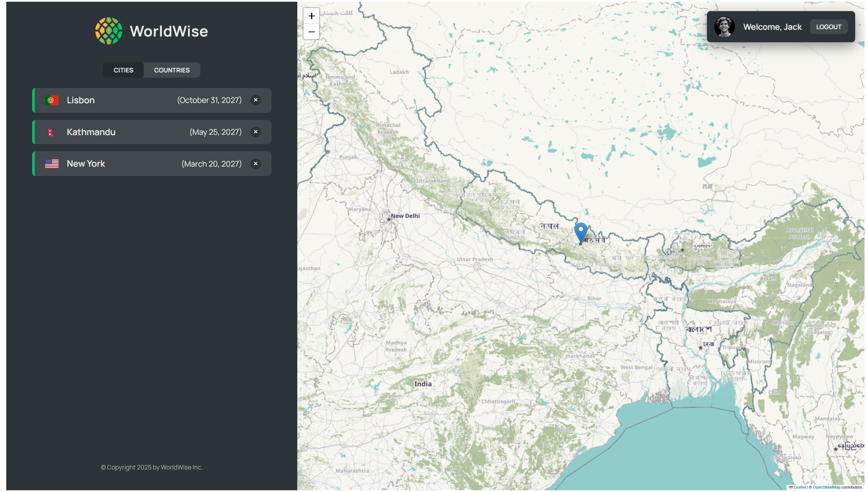Switch to the Countries tab

pyautogui.click(x=172, y=70)
